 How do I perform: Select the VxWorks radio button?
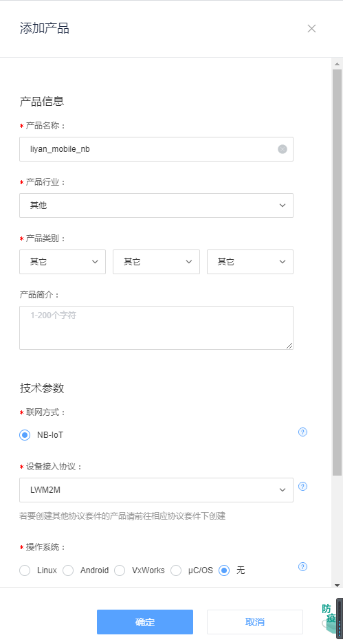120,570
